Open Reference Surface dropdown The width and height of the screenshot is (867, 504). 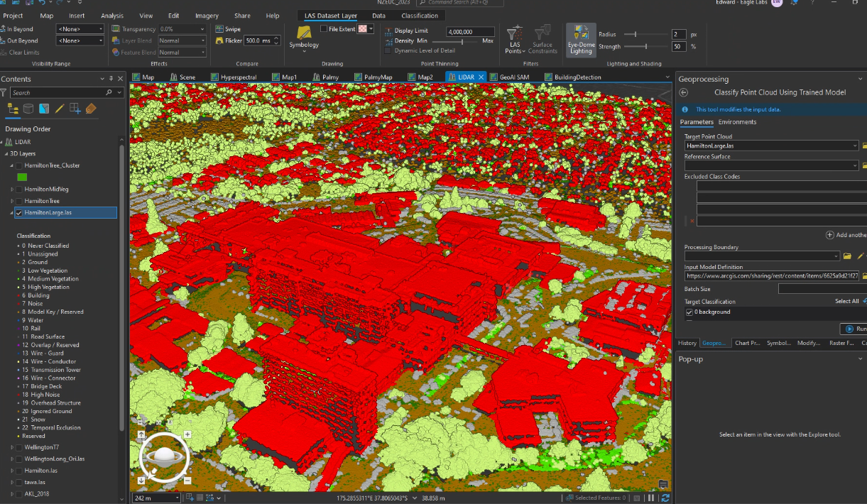pyautogui.click(x=854, y=165)
